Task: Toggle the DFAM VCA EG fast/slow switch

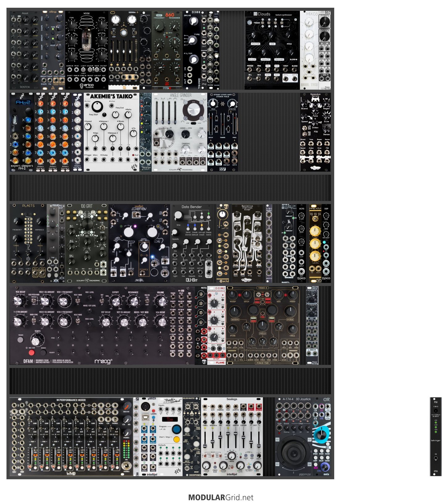Action: pos(147,301)
